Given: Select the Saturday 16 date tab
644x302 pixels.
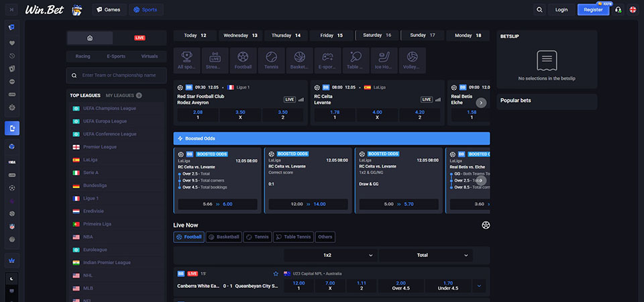Looking at the screenshot, I should click(377, 36).
